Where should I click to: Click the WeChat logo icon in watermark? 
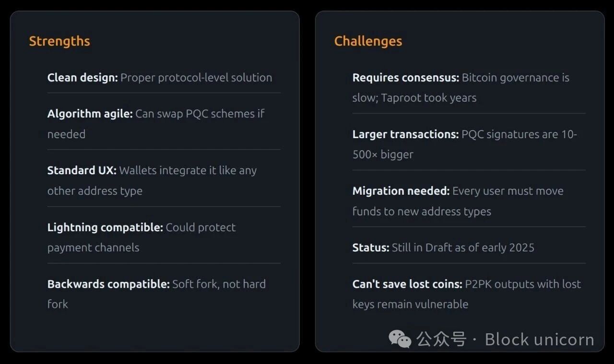pyautogui.click(x=400, y=339)
